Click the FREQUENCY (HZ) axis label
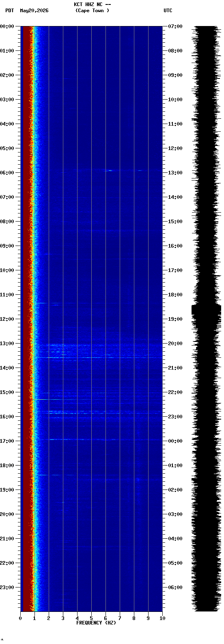This screenshot has width=224, height=644. click(96, 623)
